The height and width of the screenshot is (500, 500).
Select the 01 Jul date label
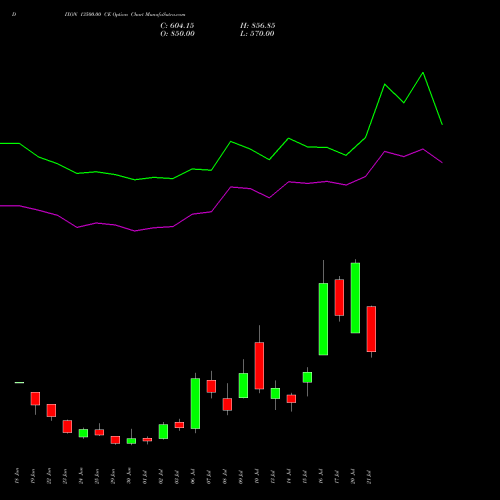pos(145,477)
